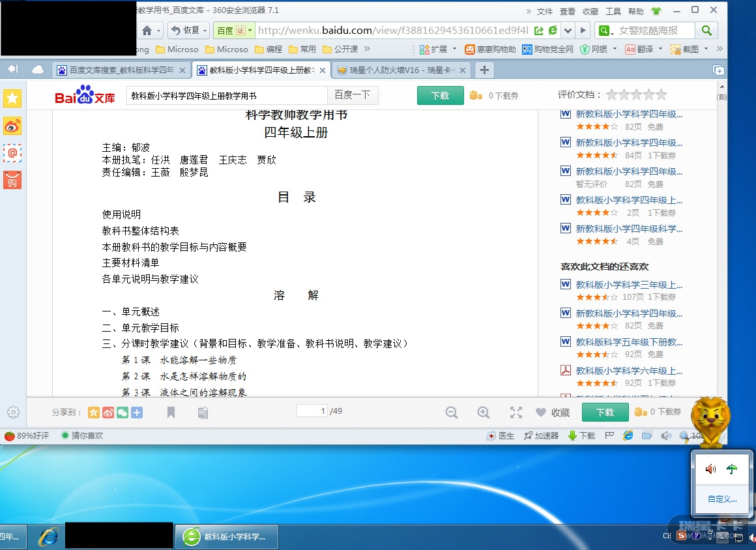Screen dimensions: 756x550
Task: Open the Weibo icon in the left sidebar
Action: [x=12, y=126]
